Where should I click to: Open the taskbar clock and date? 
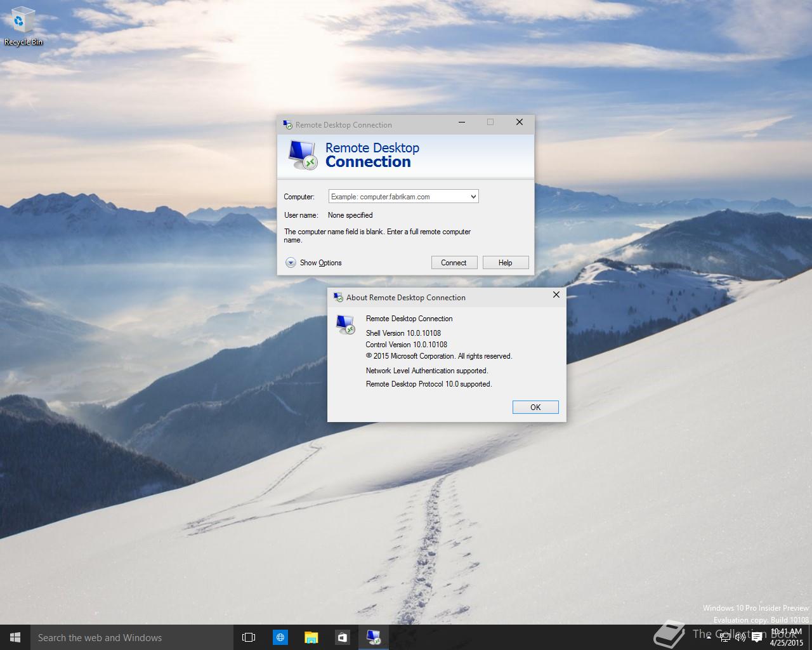[x=787, y=637]
